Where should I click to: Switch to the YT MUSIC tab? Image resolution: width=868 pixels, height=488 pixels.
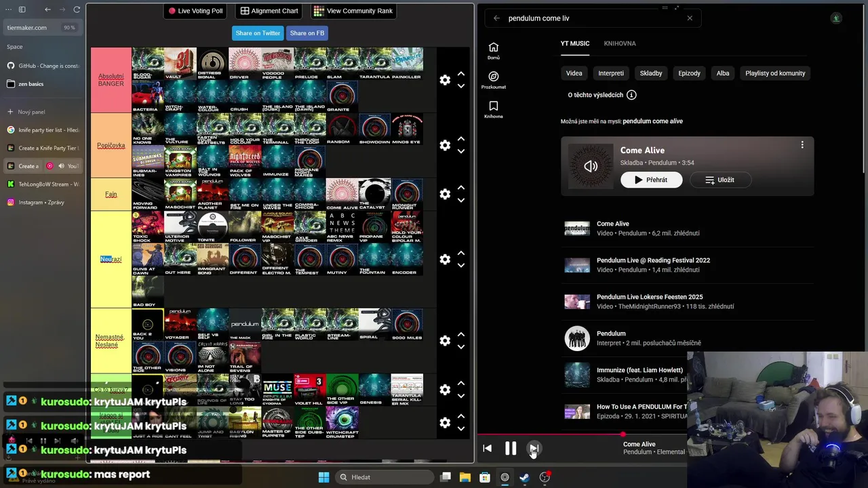coord(575,43)
